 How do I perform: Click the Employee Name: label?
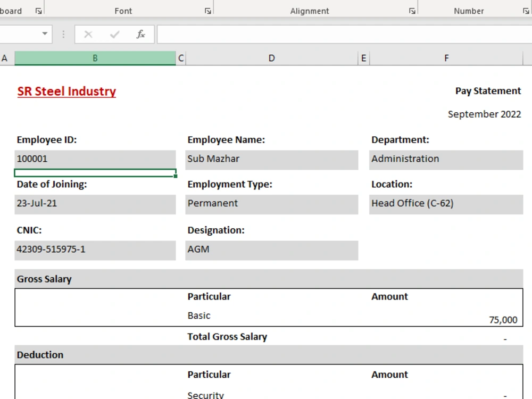[226, 140]
